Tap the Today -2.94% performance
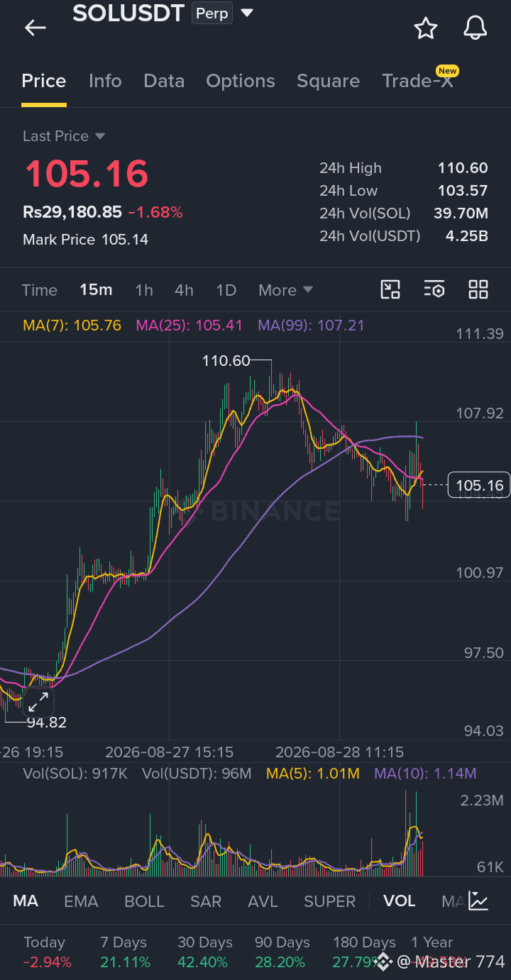This screenshot has width=511, height=980. point(47,952)
